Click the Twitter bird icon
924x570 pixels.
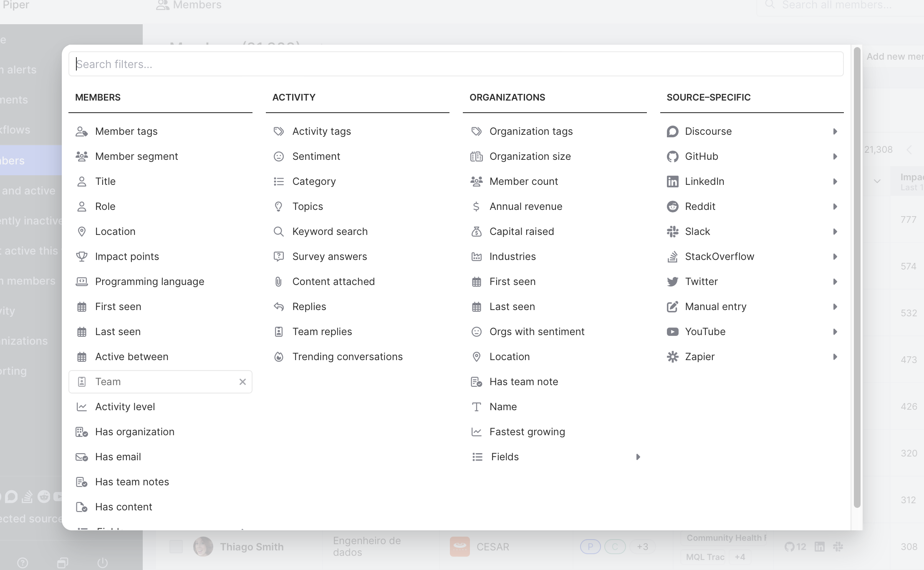tap(672, 282)
